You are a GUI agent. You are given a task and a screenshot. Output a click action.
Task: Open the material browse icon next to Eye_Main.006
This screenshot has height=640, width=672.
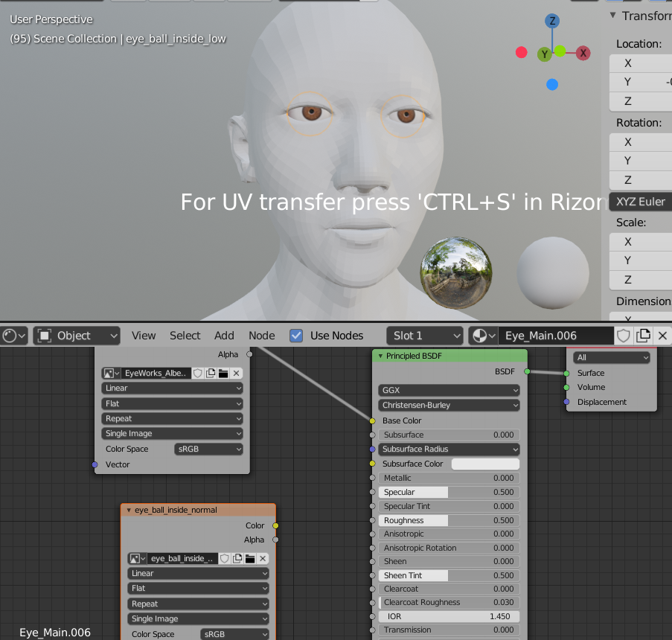(483, 336)
